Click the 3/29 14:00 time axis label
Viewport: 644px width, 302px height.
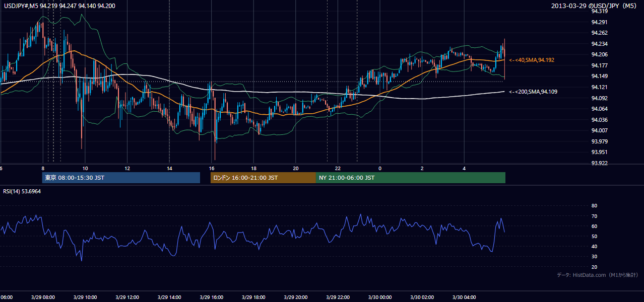coord(169,297)
